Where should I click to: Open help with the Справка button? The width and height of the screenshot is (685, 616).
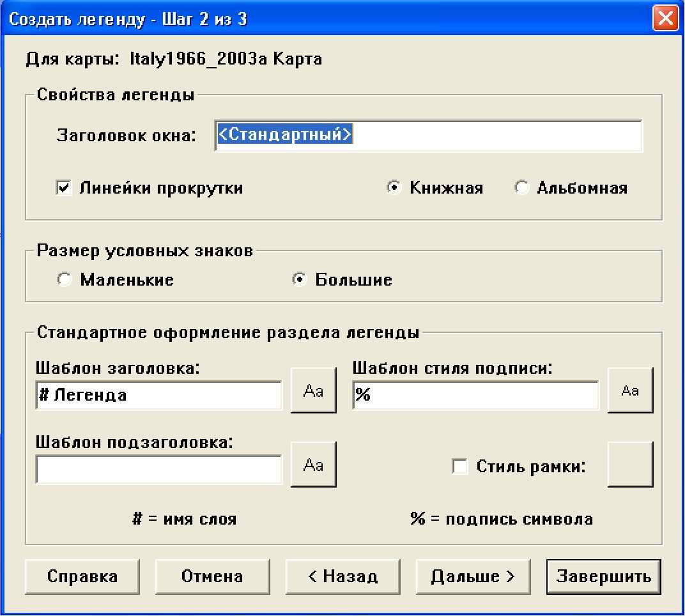pos(82,576)
